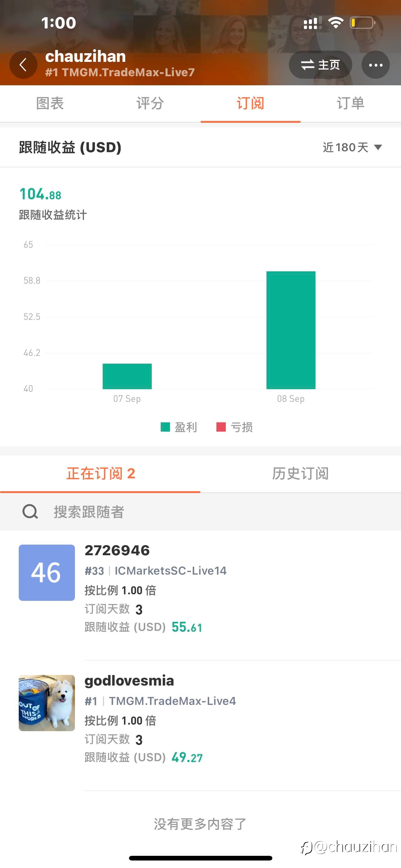
Task: Click TMGM.TradeMax-Live4 account label
Action: 172,701
